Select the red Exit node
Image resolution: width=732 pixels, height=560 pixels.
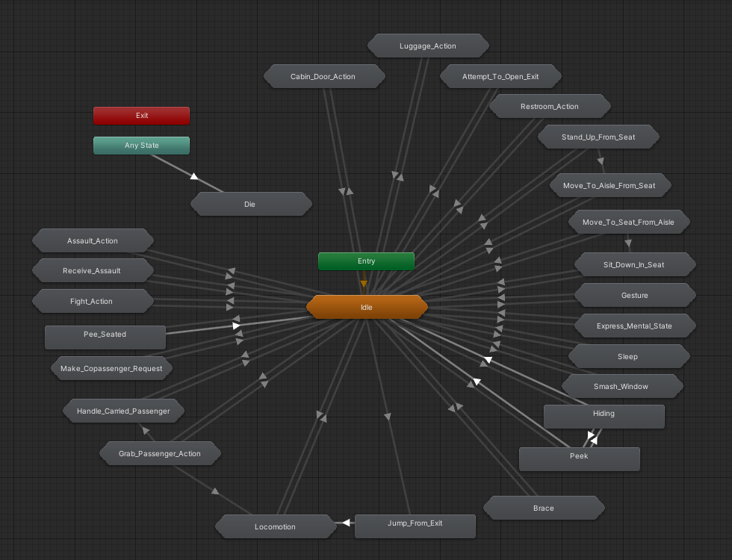click(141, 116)
